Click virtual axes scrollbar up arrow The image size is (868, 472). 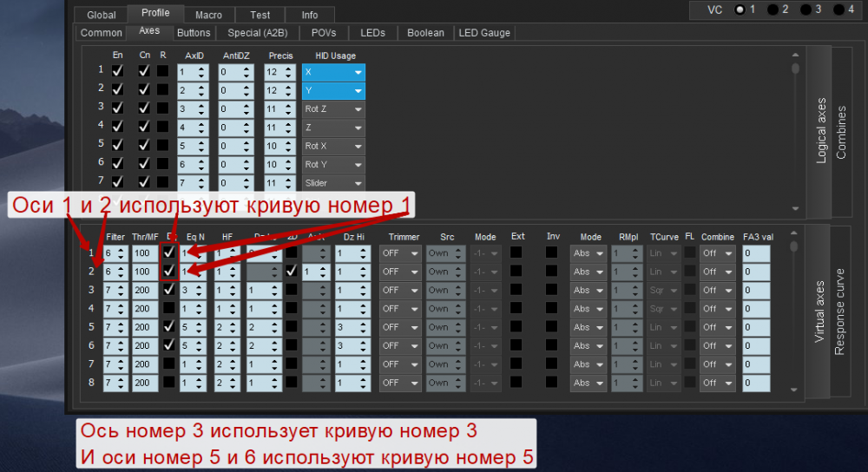pyautogui.click(x=794, y=233)
